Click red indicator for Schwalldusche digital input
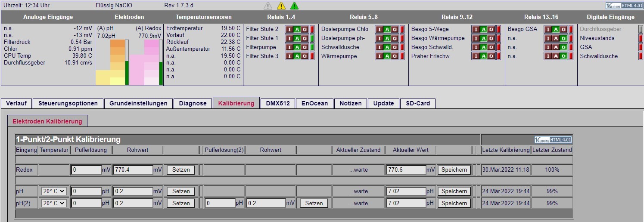Viewport: 644px width, 222px height. point(641,56)
